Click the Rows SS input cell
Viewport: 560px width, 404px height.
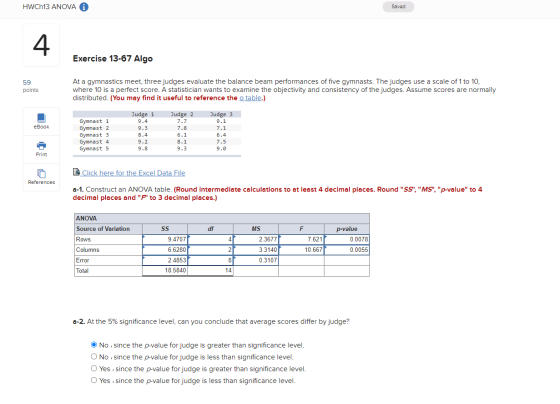[165, 239]
